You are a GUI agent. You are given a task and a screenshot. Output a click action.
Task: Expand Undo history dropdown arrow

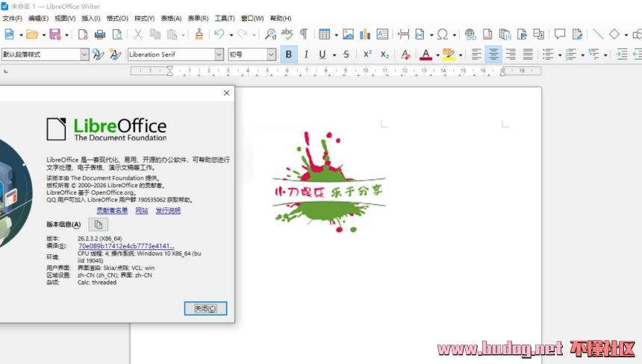click(231, 35)
